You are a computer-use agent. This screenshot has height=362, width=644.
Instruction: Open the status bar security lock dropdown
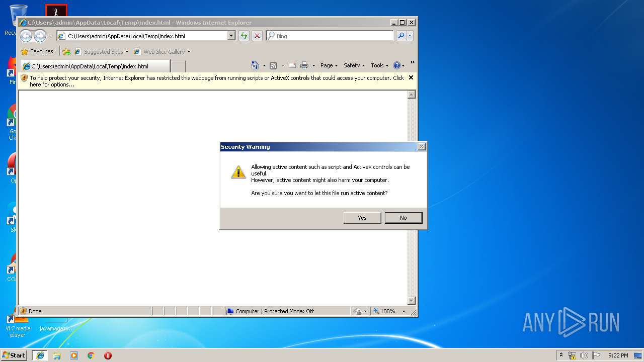pyautogui.click(x=360, y=311)
